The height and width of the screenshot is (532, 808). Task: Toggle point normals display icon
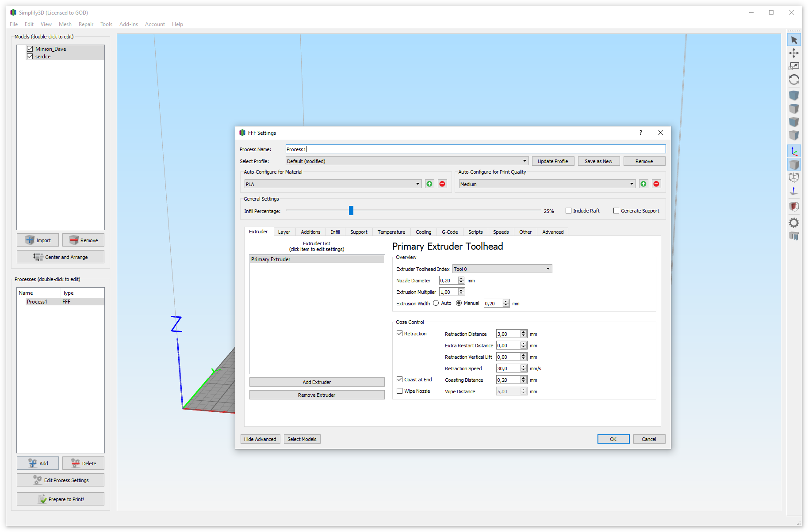tap(794, 191)
